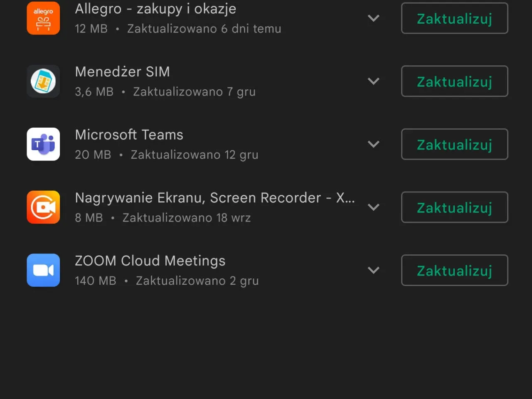Update Screen Recorder via Zaktualizuj
The width and height of the screenshot is (532, 399).
click(454, 207)
